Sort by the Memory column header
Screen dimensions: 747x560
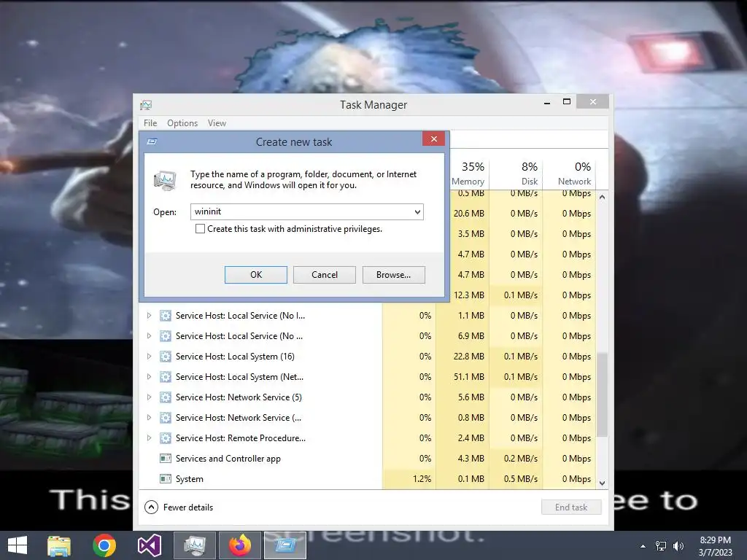pos(468,174)
